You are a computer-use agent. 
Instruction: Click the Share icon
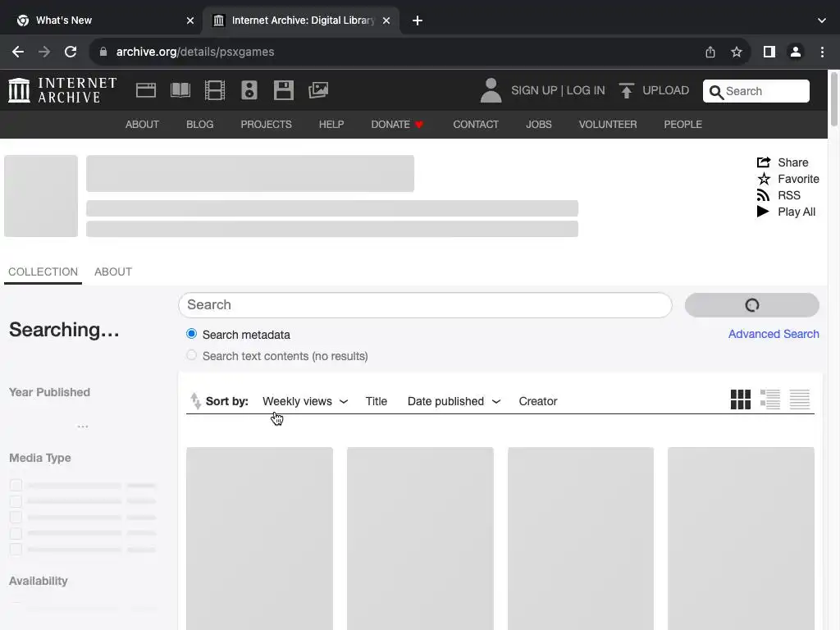pos(764,162)
